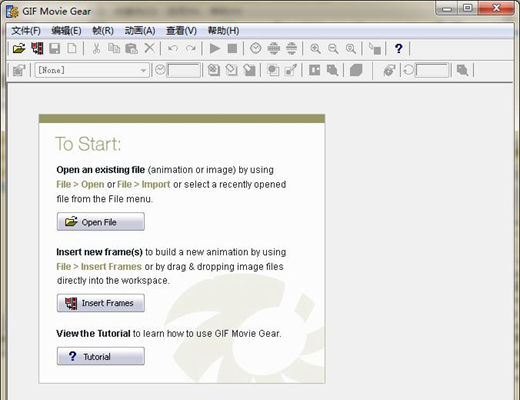Click the Copy icon in toolbar
This screenshot has width=520, height=400.
(x=114, y=49)
